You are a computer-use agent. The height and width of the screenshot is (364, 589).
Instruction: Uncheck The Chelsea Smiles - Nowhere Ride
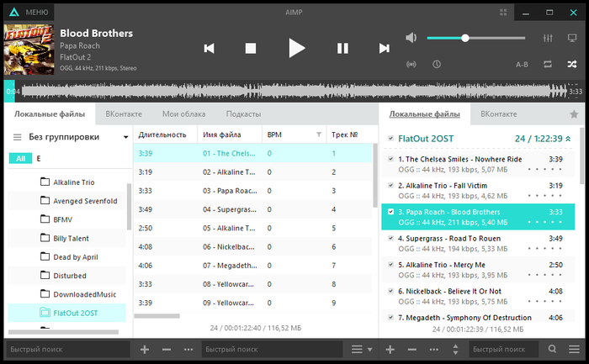coord(390,159)
